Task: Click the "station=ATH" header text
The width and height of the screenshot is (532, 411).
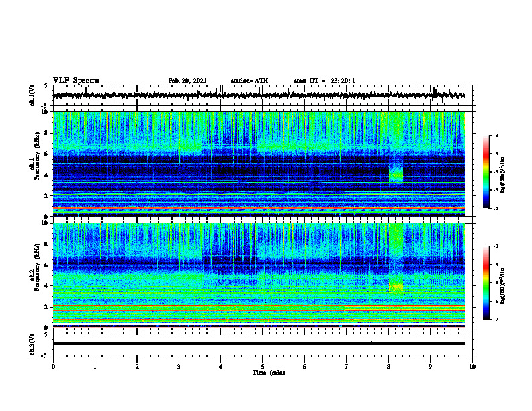Action: click(x=249, y=81)
